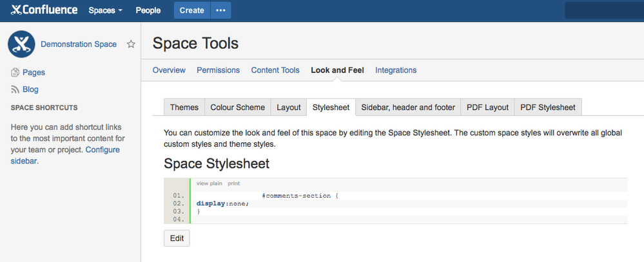The image size is (644, 262).
Task: Star the Demonstration Space as favourite
Action: [x=131, y=44]
